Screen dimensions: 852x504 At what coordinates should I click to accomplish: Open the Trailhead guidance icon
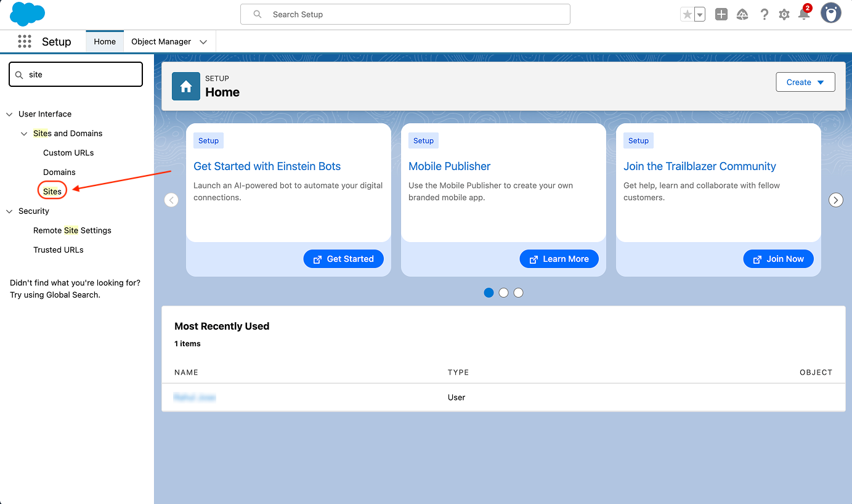click(x=742, y=14)
